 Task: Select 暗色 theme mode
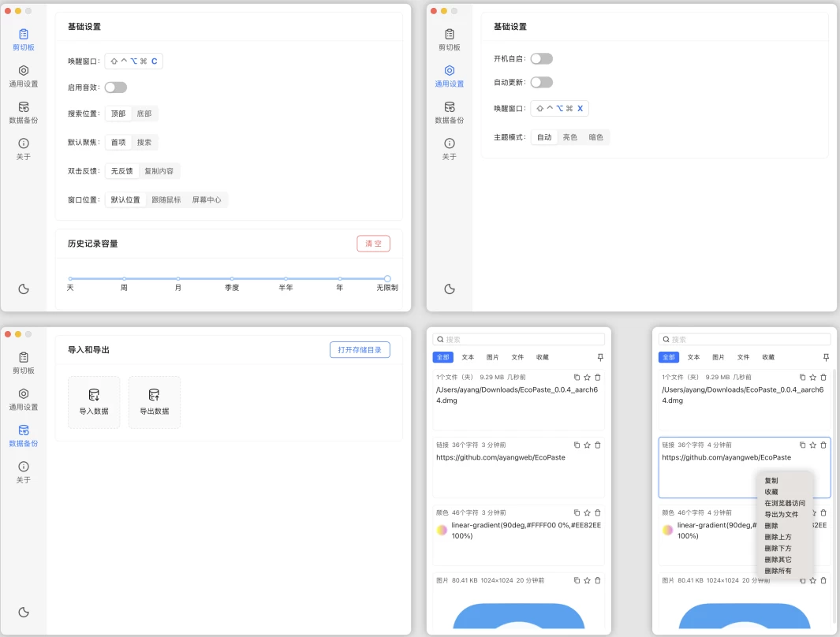(x=595, y=137)
